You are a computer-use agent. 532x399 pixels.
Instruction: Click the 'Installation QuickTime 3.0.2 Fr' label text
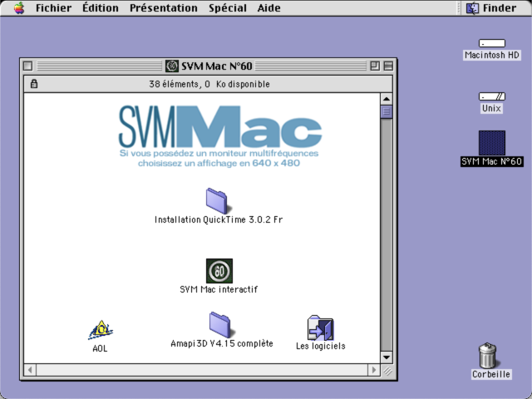point(219,219)
